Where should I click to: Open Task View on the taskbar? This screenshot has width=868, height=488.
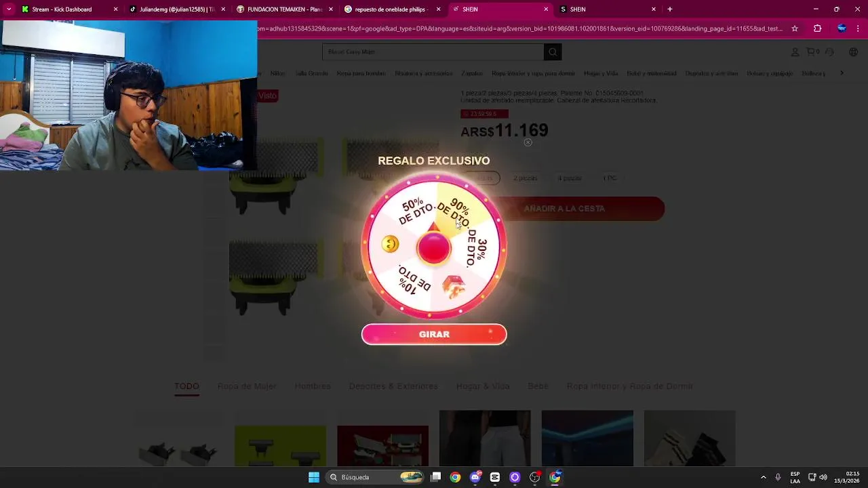point(436,477)
